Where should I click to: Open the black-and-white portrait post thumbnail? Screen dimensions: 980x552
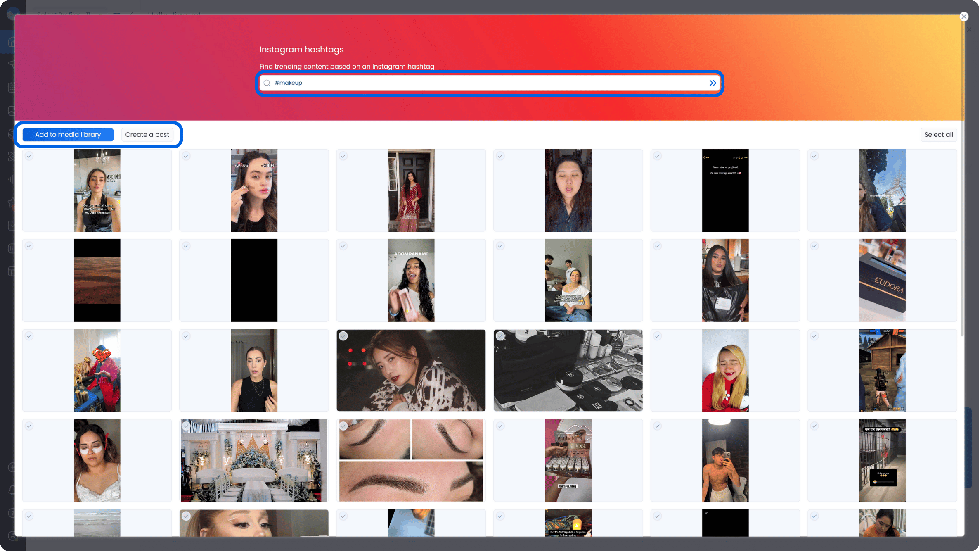pos(411,370)
